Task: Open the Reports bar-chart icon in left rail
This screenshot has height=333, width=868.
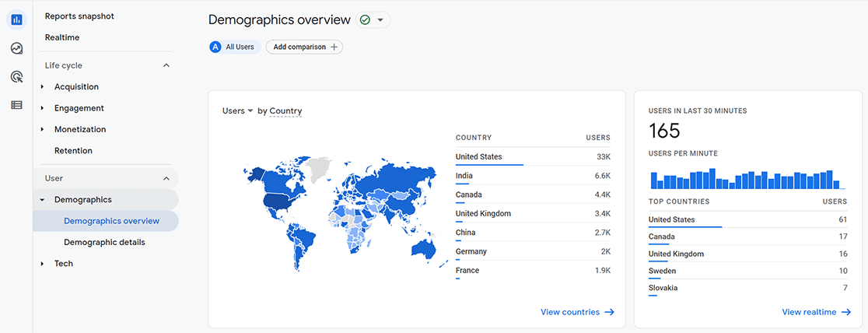Action: pyautogui.click(x=16, y=20)
